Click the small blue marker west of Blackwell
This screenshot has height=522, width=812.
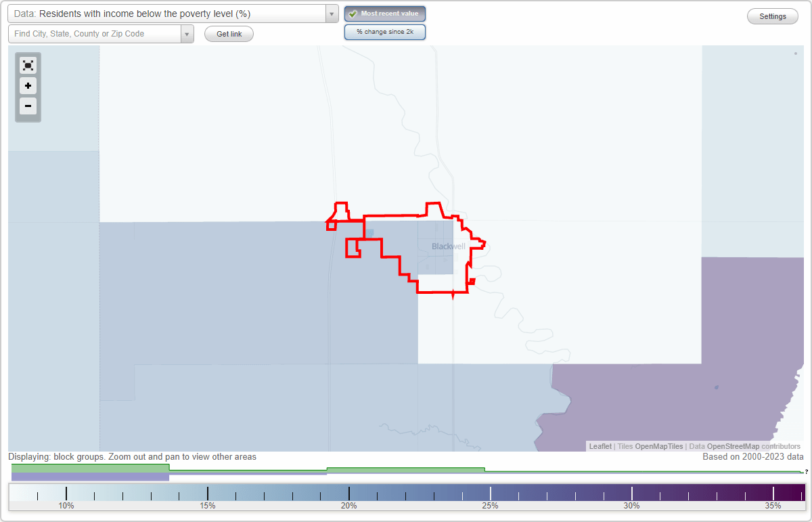tap(369, 232)
